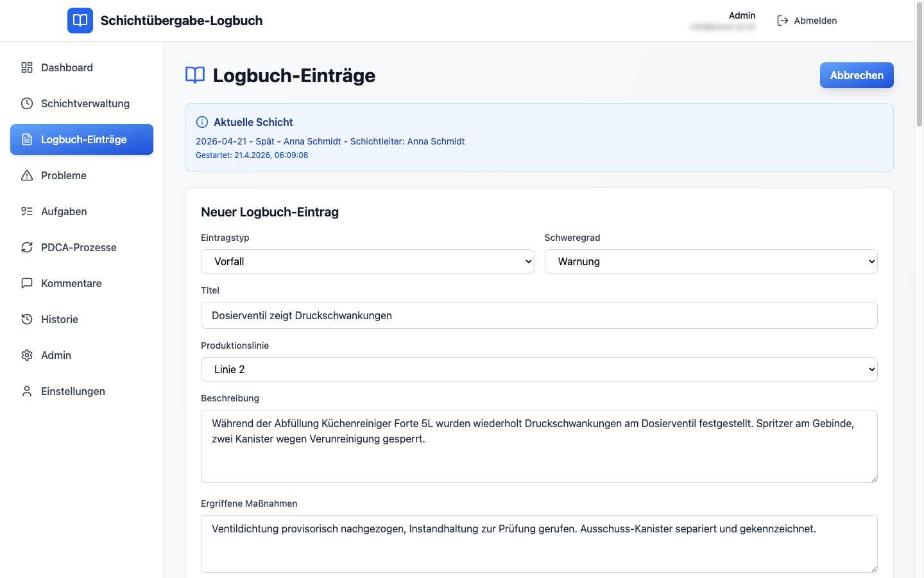Click the info icon beside Aktuelle Schicht
Image resolution: width=924 pixels, height=578 pixels.
(x=202, y=122)
